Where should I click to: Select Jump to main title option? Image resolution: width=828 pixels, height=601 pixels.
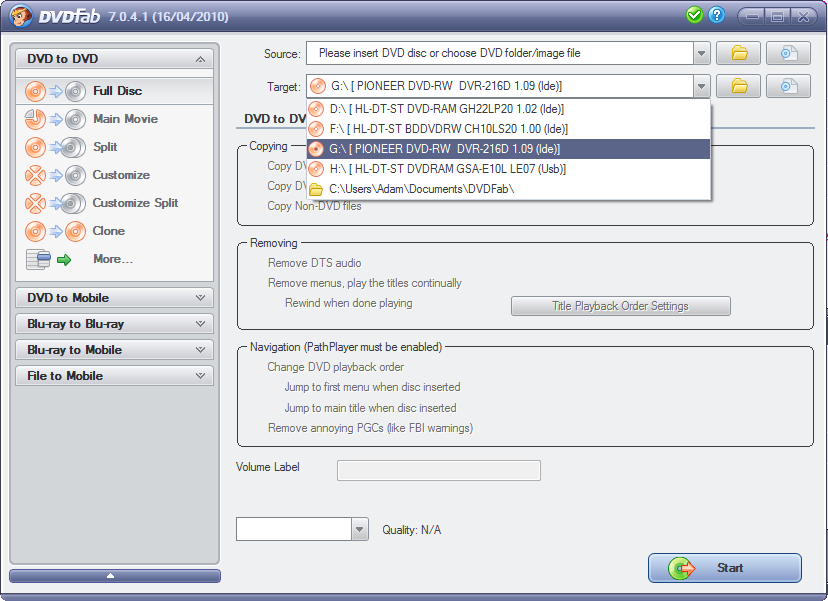(370, 408)
